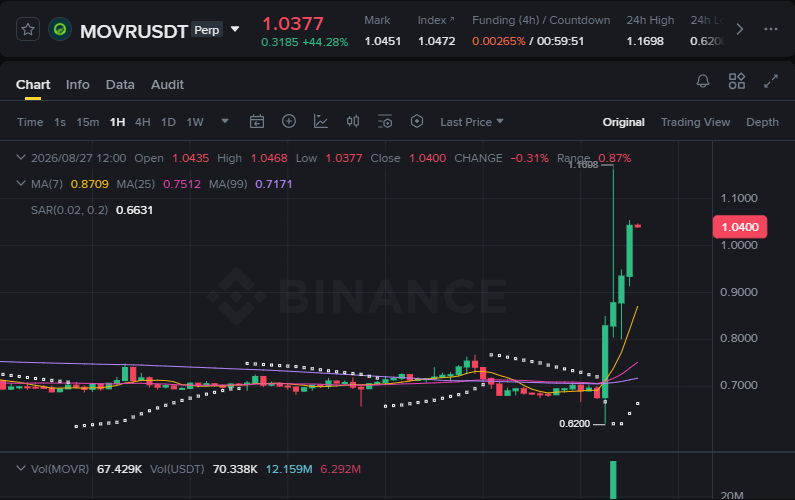Switch to the Info tab

pos(78,85)
